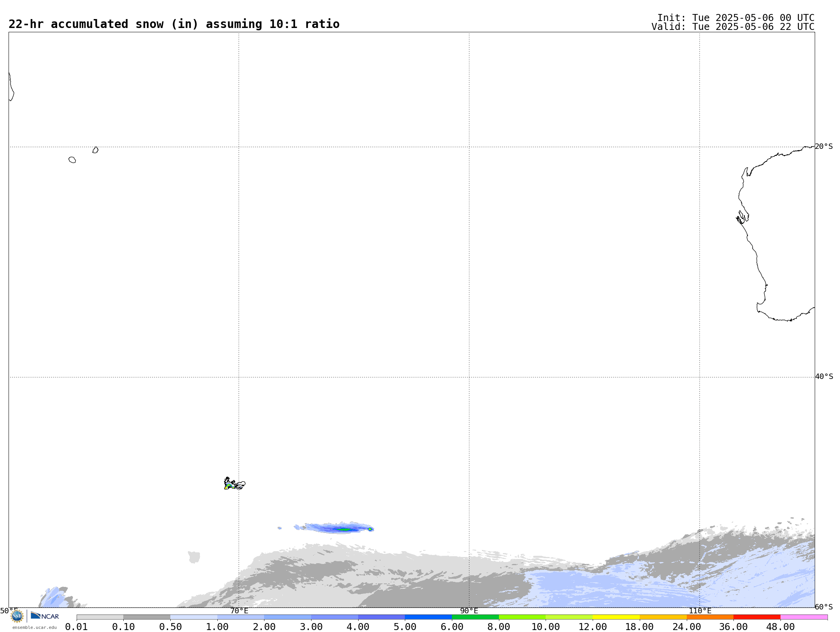
Task: Click the 48.00 colorbar value label
Action: point(780,627)
